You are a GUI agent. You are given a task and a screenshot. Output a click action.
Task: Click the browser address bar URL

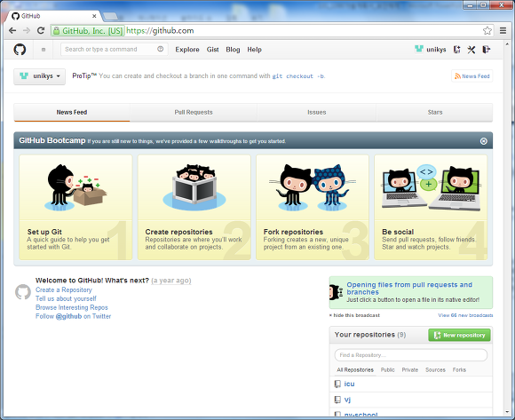coord(160,30)
